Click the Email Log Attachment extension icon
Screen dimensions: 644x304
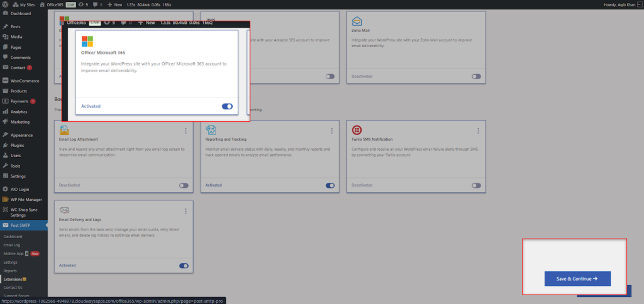tap(64, 130)
